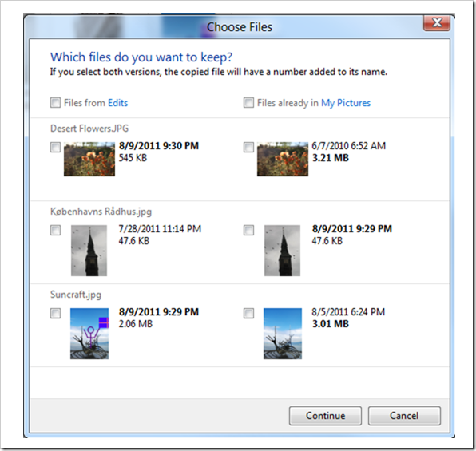Click Københavns Rådhus thumbnail dated 8/9/2011
476x451 pixels.
282,251
